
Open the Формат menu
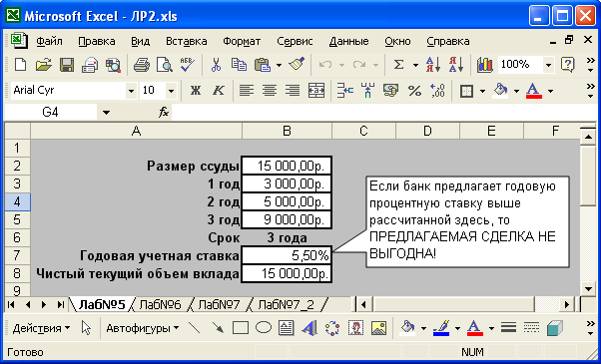242,41
